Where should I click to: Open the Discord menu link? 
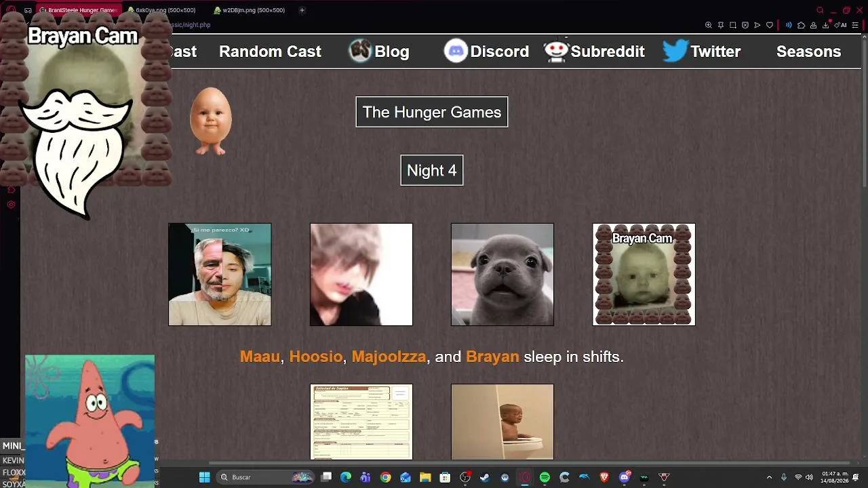pos(486,52)
